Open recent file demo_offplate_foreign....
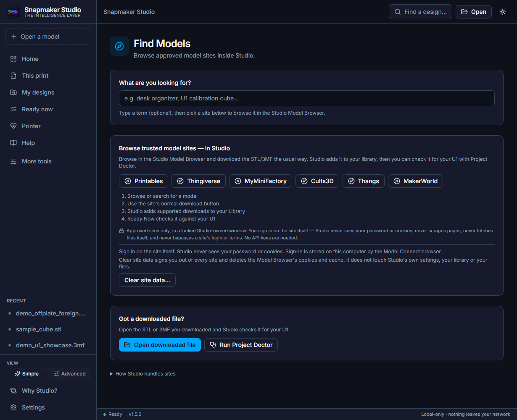 48,313
